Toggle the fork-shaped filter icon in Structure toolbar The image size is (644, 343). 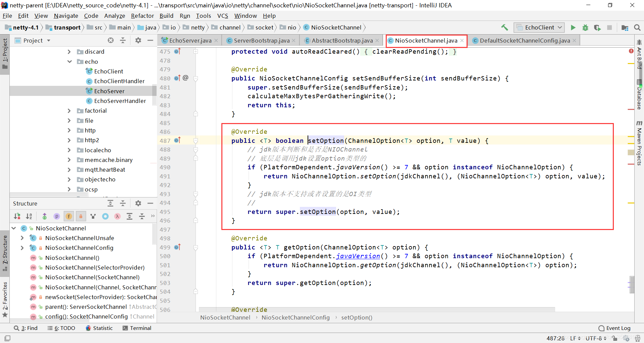point(93,216)
